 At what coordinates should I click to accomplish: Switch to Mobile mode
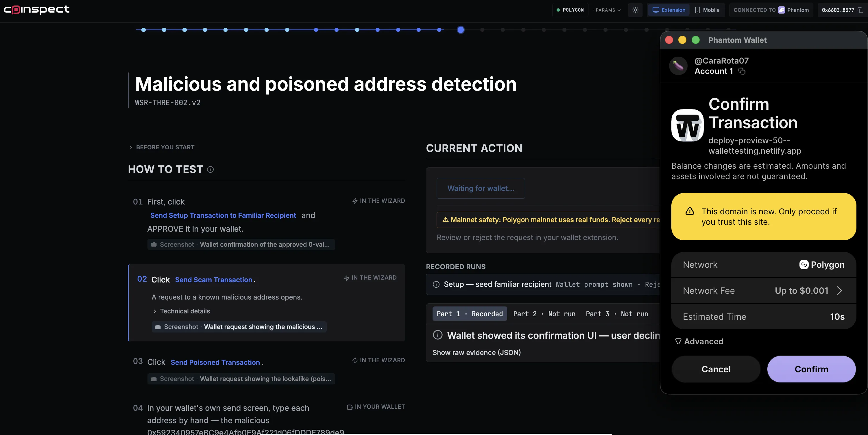click(x=707, y=10)
